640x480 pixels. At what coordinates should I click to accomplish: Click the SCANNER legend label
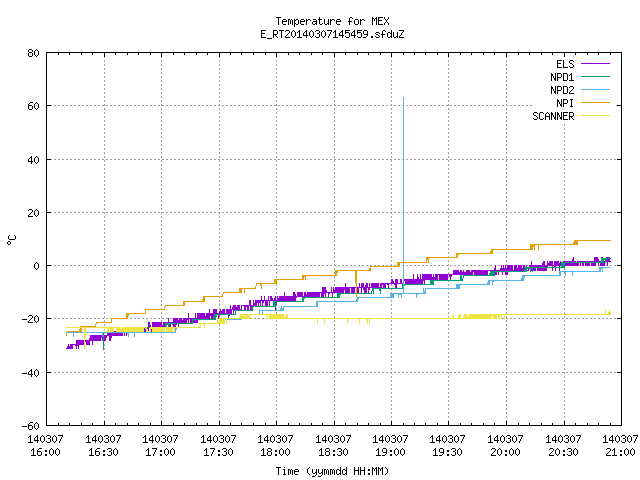tap(553, 116)
